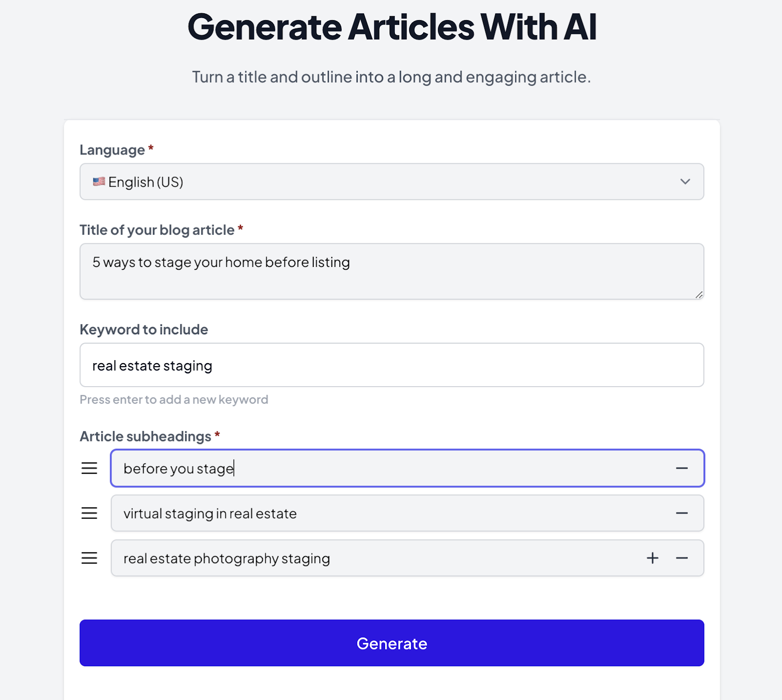Click drag handle of 'real estate photography staging'
Image resolution: width=782 pixels, height=700 pixels.
click(89, 558)
